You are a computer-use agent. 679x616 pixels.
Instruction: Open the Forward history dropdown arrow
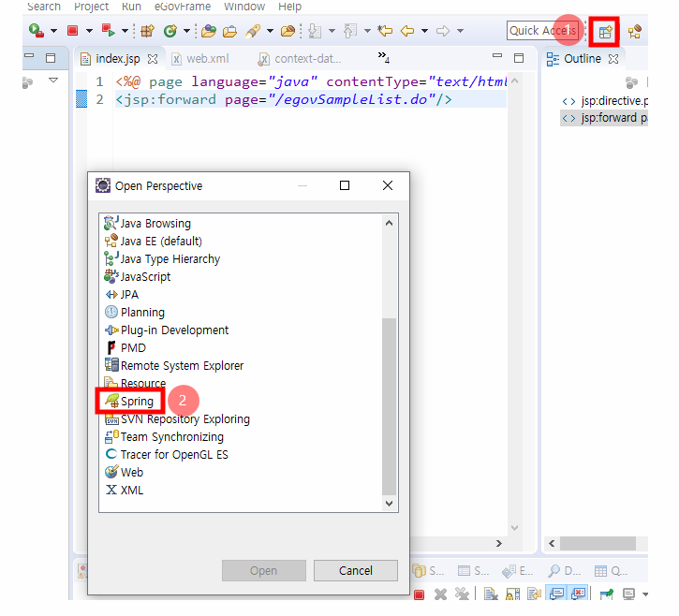(461, 31)
